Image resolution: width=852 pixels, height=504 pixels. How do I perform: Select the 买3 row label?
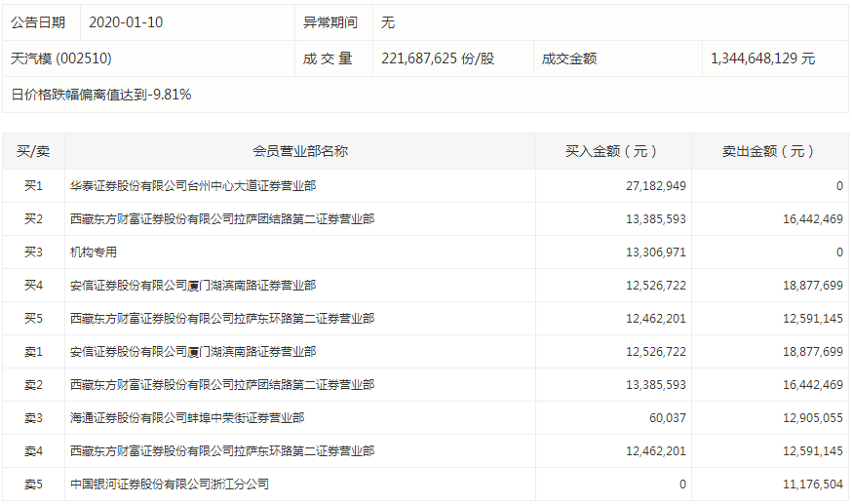[33, 252]
